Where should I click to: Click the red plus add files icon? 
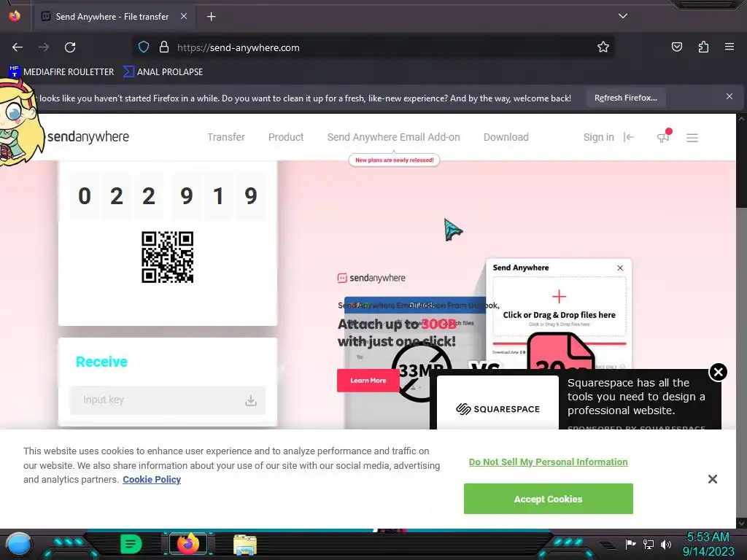click(x=559, y=297)
